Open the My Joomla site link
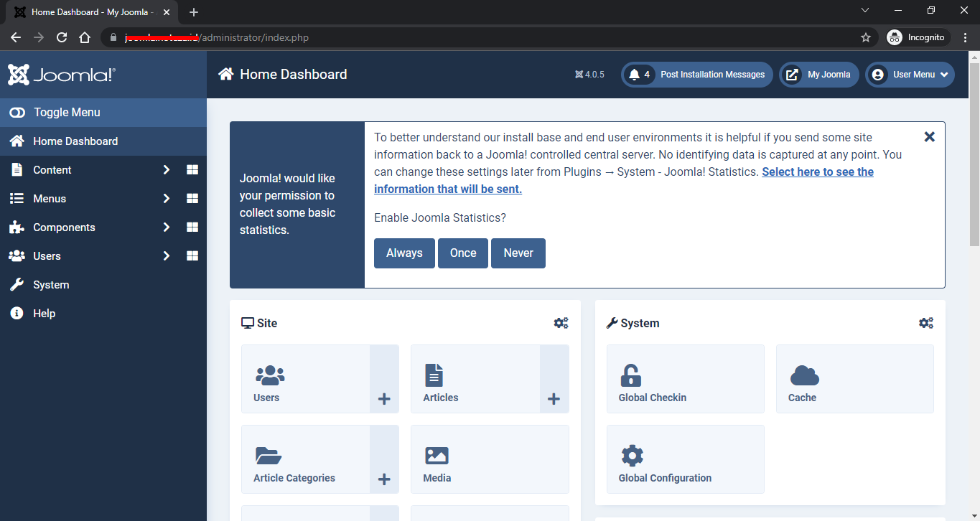 pyautogui.click(x=819, y=75)
